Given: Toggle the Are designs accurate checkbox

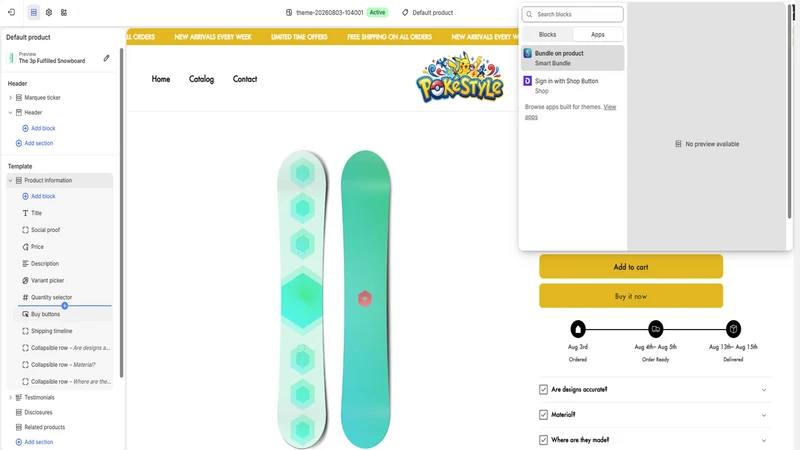Looking at the screenshot, I should (x=543, y=389).
